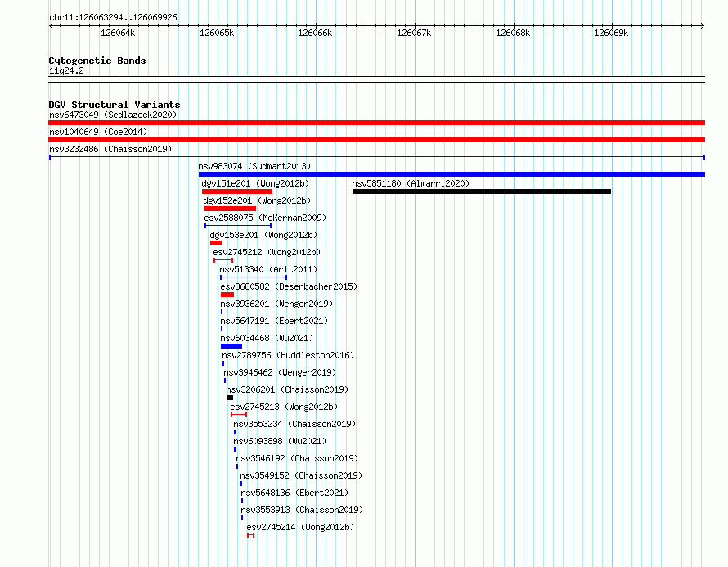Click the red bar under dgv151e201

click(x=237, y=191)
